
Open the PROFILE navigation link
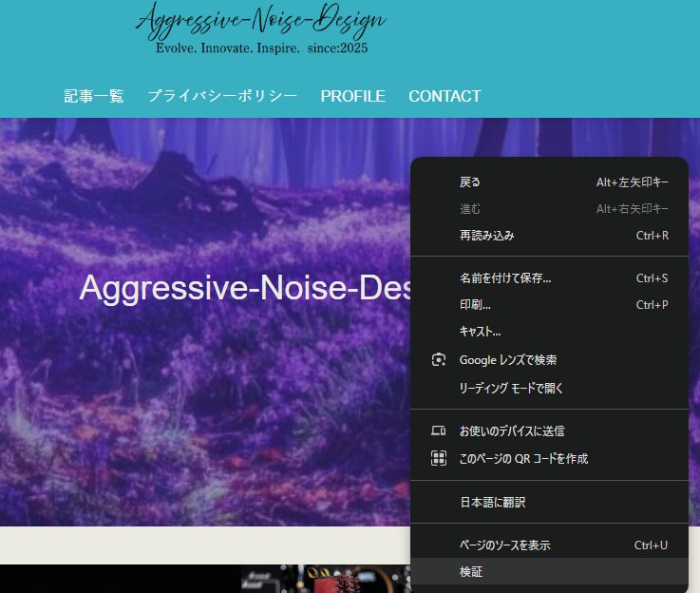pyautogui.click(x=352, y=96)
